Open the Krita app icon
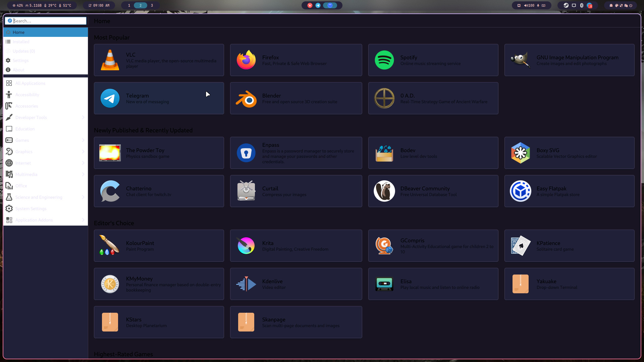 pyautogui.click(x=246, y=246)
